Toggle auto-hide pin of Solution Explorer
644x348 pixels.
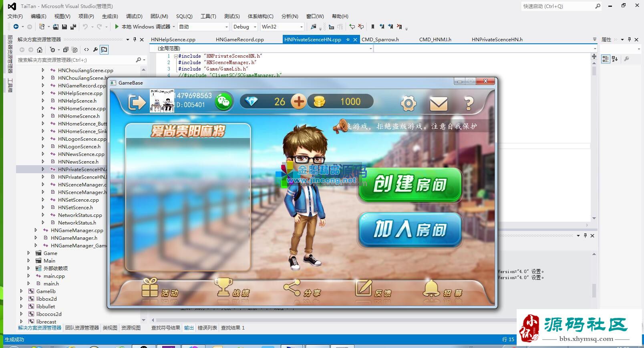(135, 39)
